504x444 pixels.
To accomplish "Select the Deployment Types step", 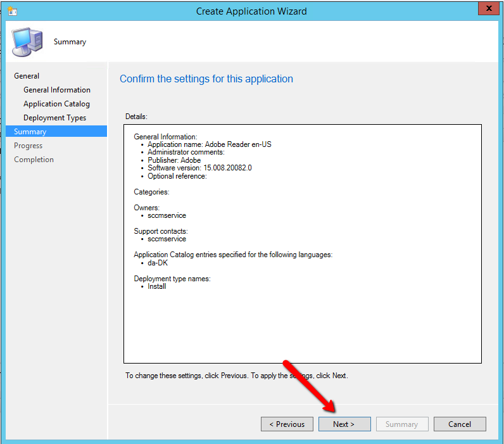I will pos(54,118).
